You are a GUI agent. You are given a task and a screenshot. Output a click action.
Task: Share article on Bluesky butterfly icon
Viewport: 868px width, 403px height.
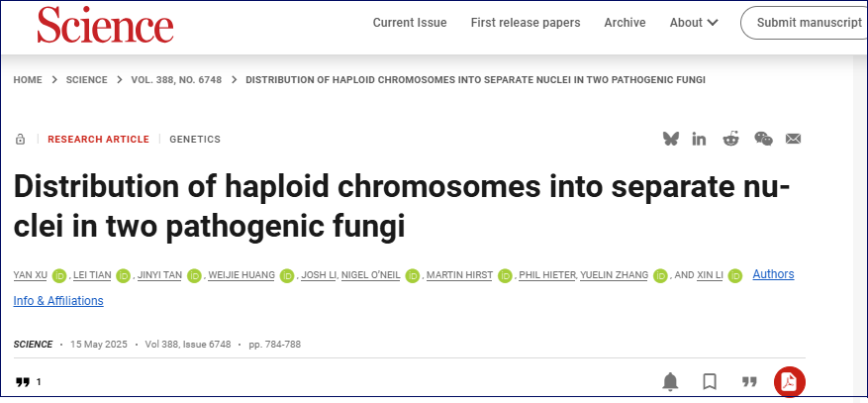point(670,139)
